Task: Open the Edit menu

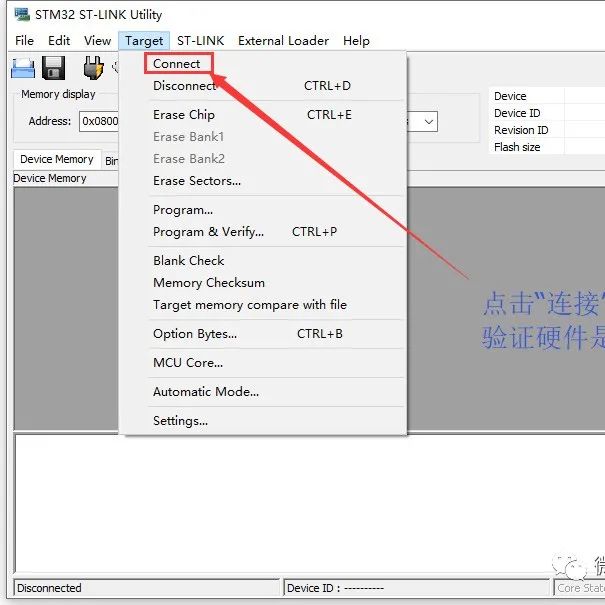Action: tap(59, 41)
